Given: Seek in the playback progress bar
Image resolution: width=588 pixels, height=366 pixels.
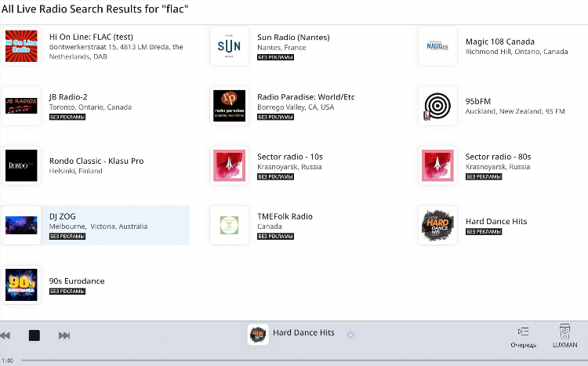Looking at the screenshot, I should (x=303, y=361).
